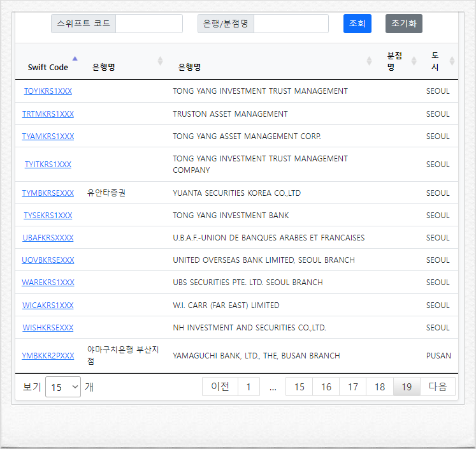Go to page 1
476x449 pixels.
[x=249, y=386]
